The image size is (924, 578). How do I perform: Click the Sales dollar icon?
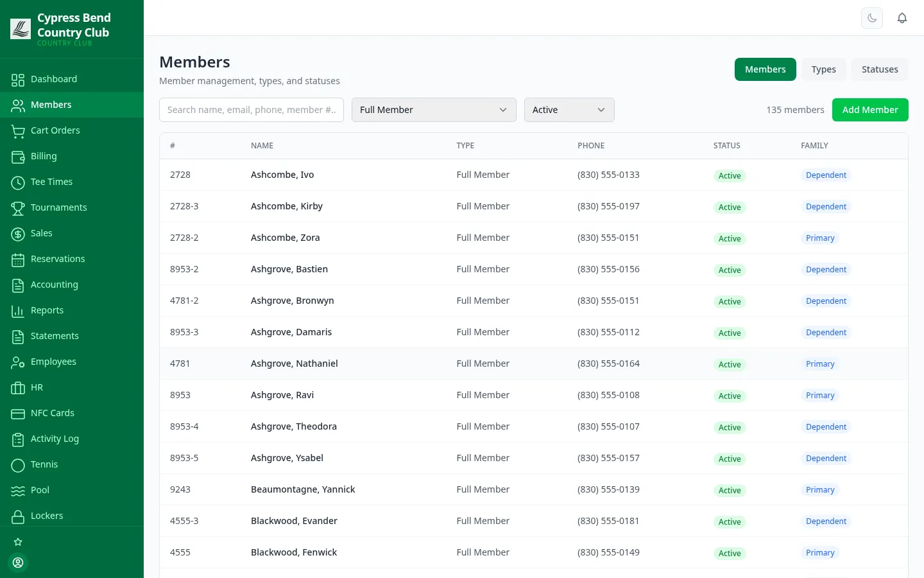click(18, 234)
